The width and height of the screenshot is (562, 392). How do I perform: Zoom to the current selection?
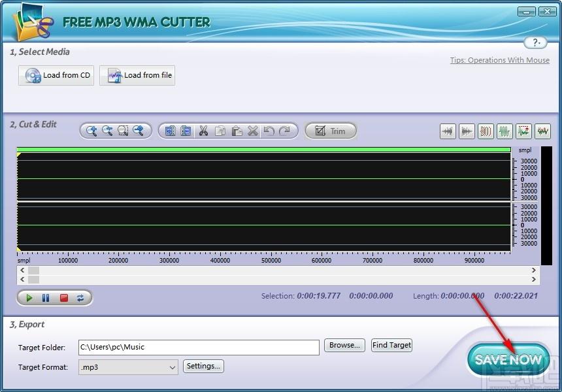pos(123,131)
